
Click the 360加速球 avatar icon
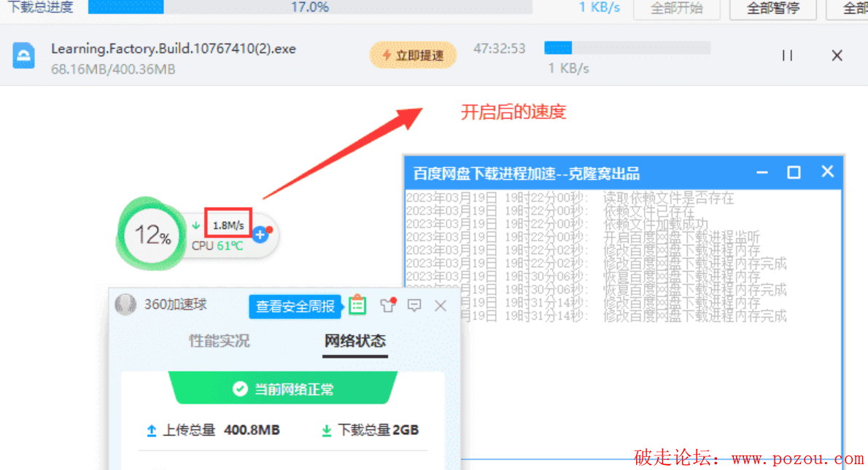[x=125, y=305]
